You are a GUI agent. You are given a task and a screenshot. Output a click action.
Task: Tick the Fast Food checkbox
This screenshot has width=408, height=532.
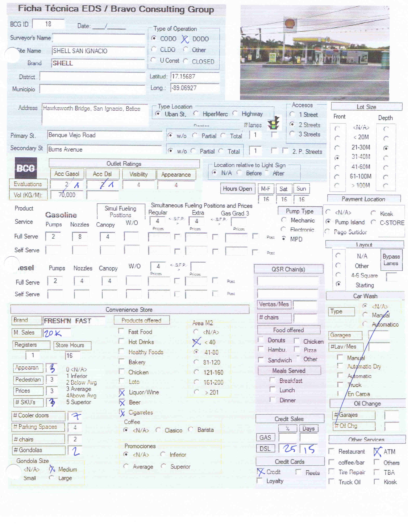(121, 331)
